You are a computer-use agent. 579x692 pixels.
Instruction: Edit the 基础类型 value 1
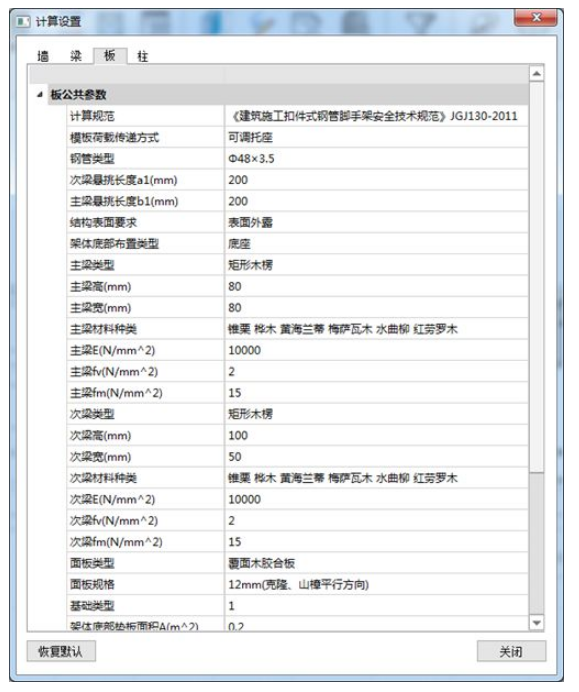pos(376,606)
